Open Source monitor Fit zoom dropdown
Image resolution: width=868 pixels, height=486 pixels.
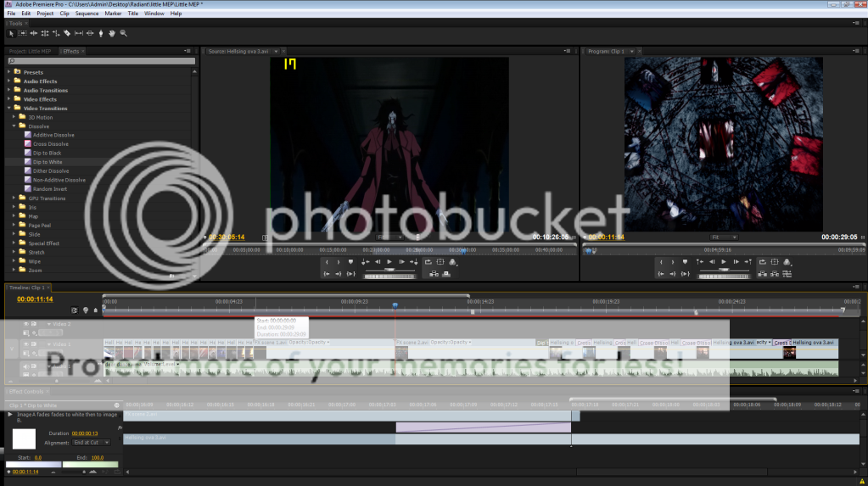(389, 237)
